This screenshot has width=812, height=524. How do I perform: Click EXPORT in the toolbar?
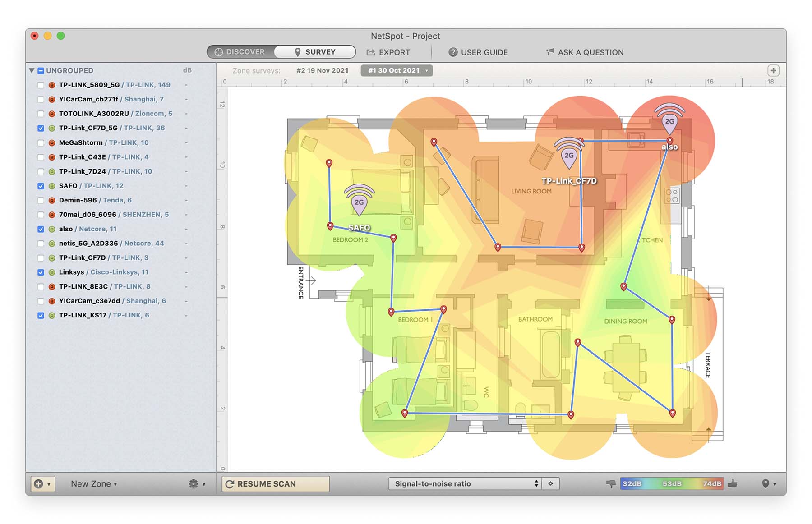click(x=388, y=52)
